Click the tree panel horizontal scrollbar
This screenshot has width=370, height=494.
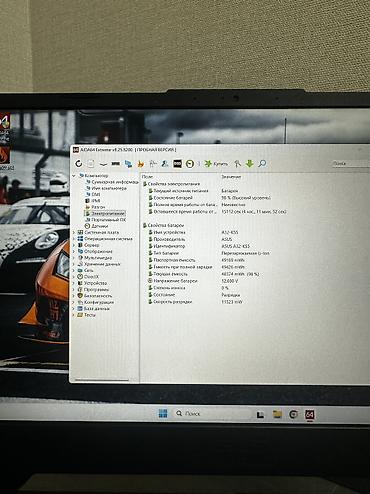click(x=102, y=380)
